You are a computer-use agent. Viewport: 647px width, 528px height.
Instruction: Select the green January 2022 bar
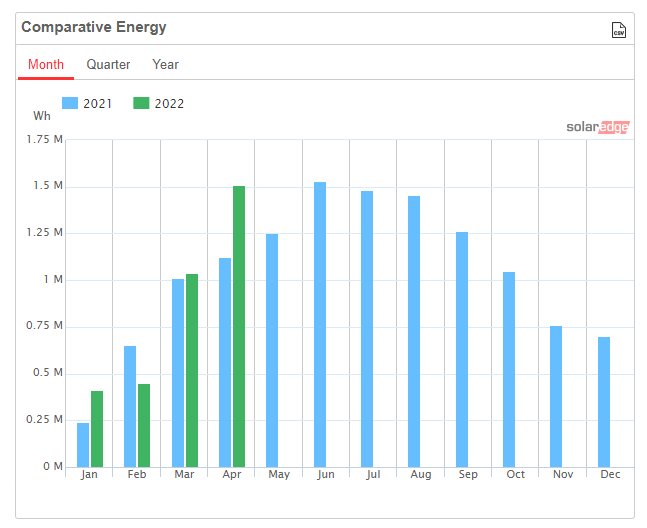[x=97, y=429]
